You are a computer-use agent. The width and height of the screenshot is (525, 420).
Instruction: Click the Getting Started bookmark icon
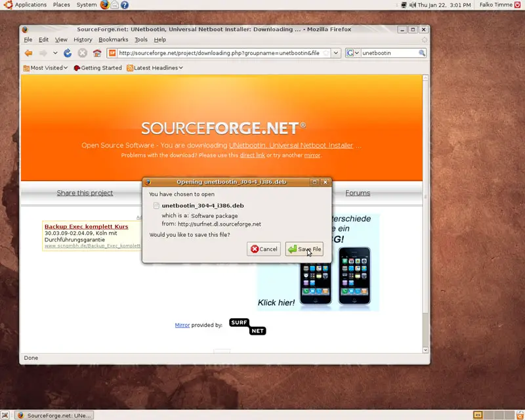77,68
